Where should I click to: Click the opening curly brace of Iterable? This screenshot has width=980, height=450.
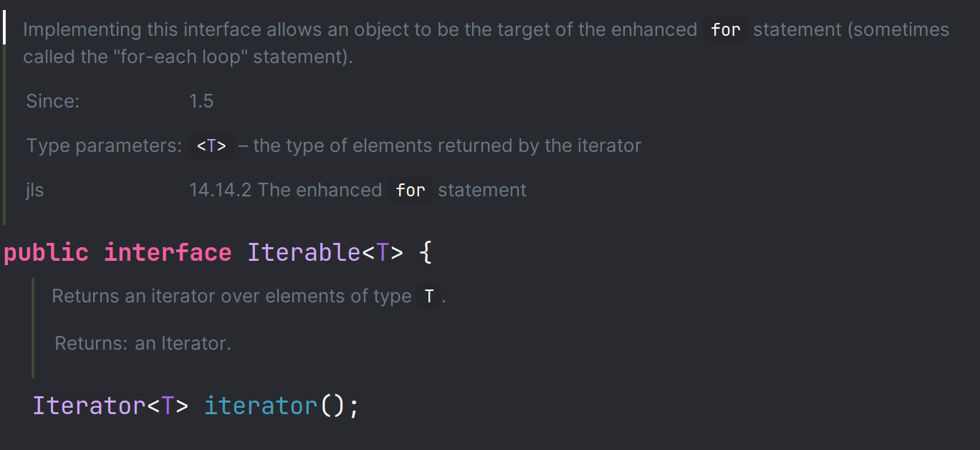coord(426,253)
